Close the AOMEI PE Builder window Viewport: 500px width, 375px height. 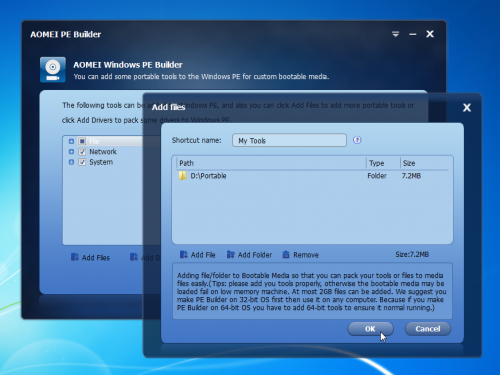click(x=430, y=34)
